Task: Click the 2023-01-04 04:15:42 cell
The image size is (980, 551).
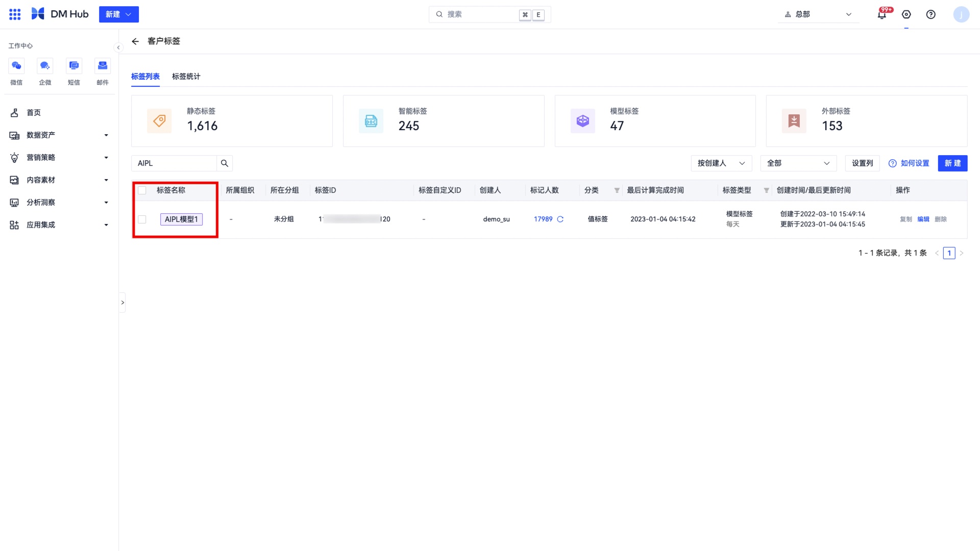Action: tap(663, 219)
